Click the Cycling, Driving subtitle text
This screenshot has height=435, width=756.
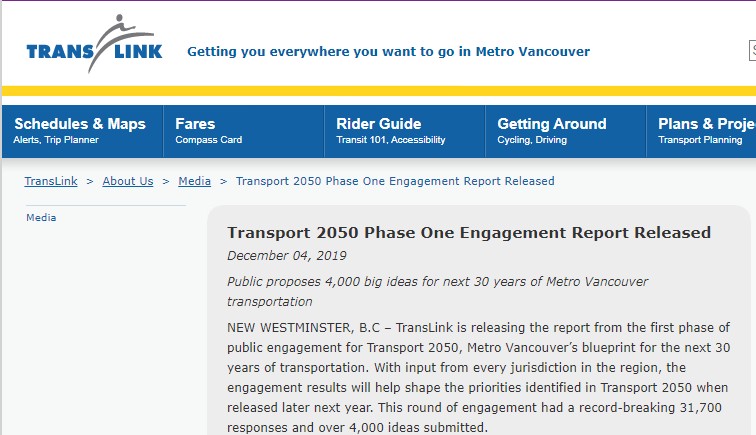point(532,140)
